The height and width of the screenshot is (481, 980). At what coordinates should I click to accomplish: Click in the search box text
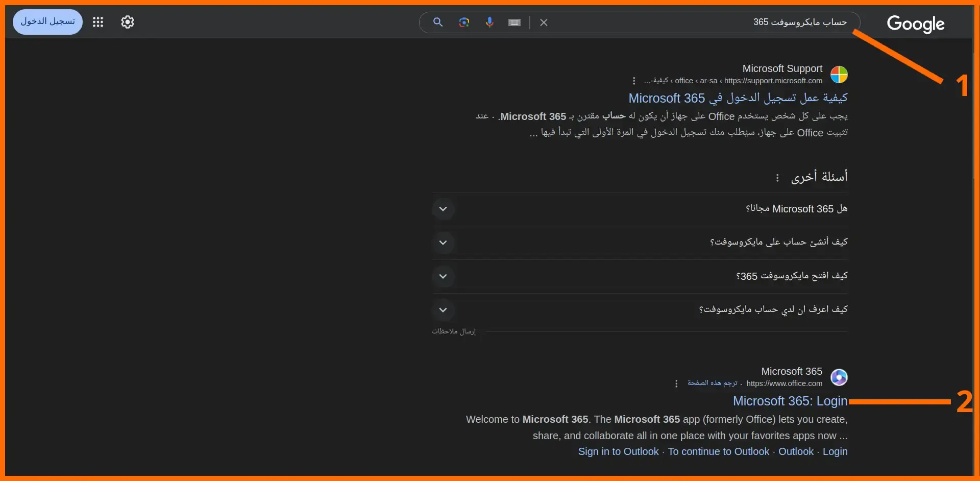(800, 22)
